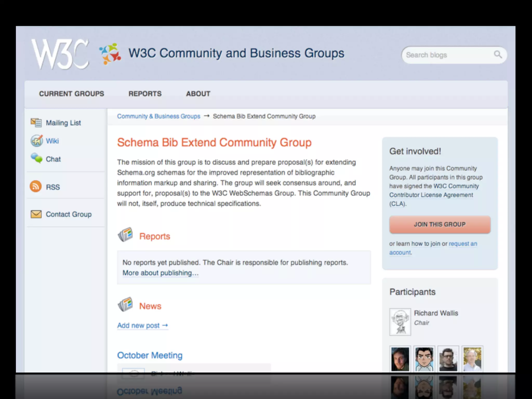Click the Wiki globe icon
This screenshot has width=532, height=399.
pos(37,141)
